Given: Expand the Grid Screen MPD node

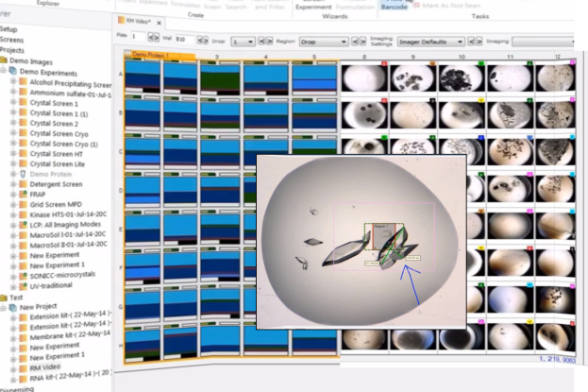Looking at the screenshot, I should (13, 205).
